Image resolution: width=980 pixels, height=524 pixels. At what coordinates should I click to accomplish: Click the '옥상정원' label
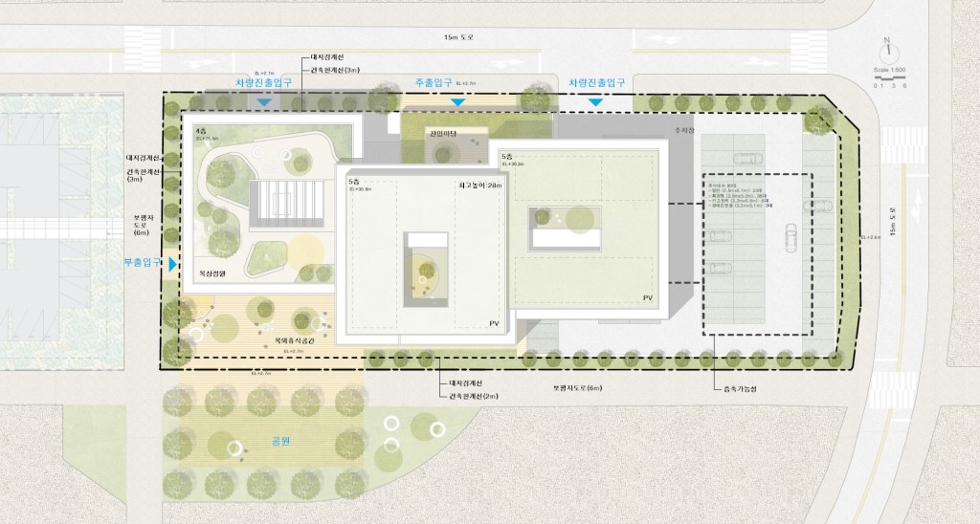tap(212, 273)
